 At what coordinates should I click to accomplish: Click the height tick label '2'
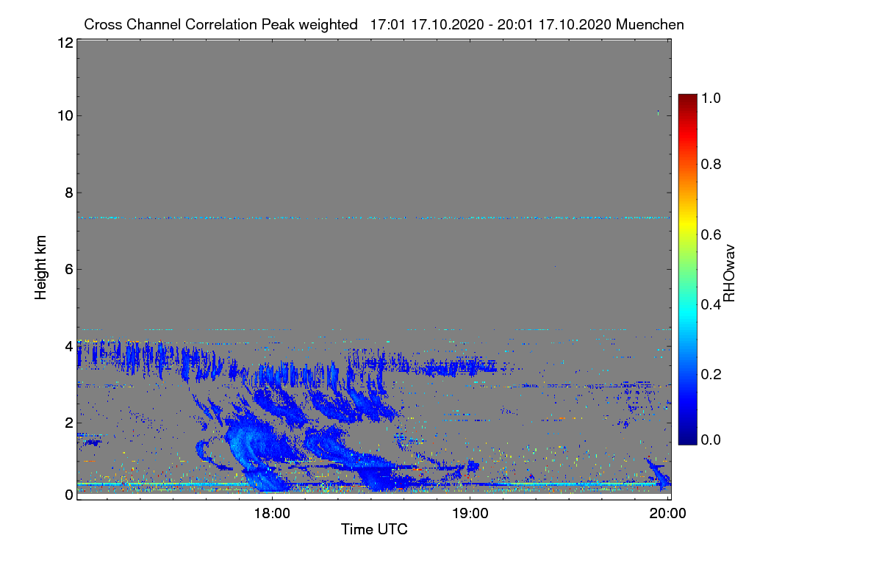pos(68,423)
